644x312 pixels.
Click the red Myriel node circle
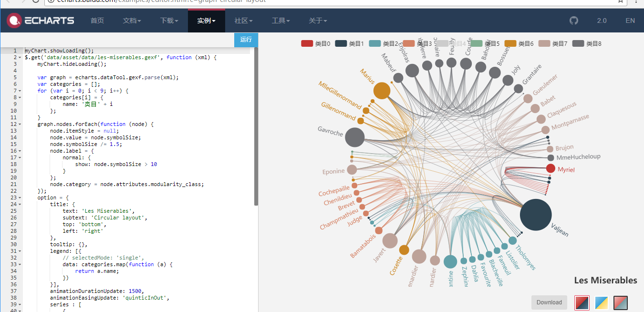(x=551, y=168)
